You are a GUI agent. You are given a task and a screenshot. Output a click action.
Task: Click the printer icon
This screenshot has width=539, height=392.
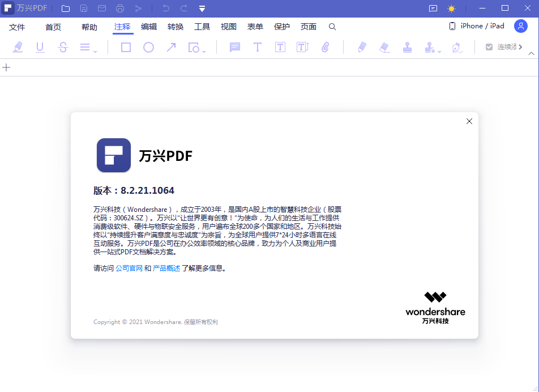coord(120,8)
